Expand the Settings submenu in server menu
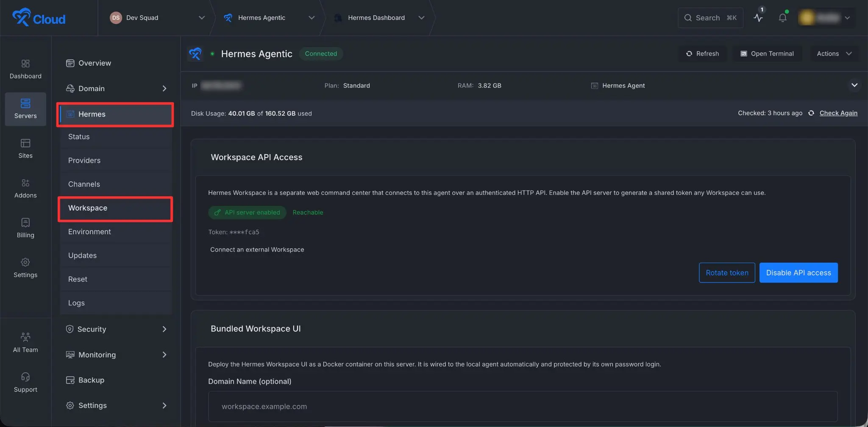 point(164,405)
